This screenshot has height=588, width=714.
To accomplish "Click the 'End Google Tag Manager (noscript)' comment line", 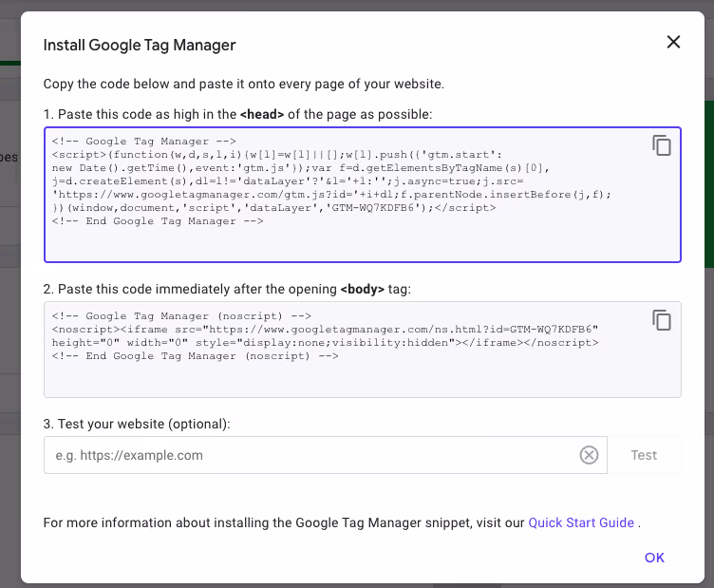I will pyautogui.click(x=195, y=355).
